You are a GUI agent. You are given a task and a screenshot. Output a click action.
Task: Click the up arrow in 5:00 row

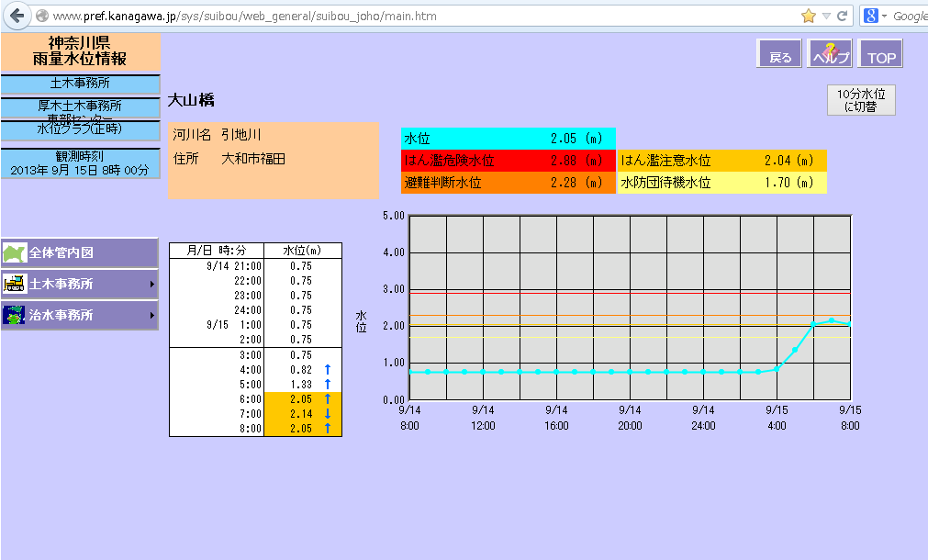pyautogui.click(x=328, y=385)
